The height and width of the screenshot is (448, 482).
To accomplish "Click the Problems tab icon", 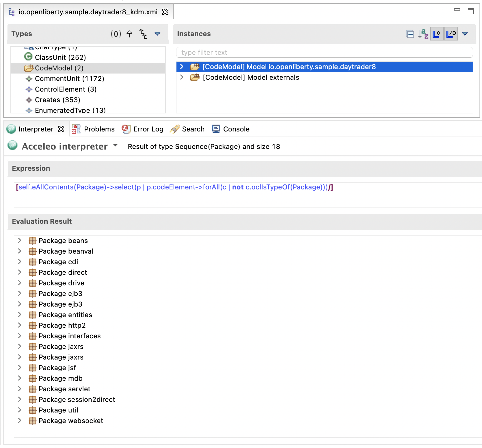I will click(76, 129).
